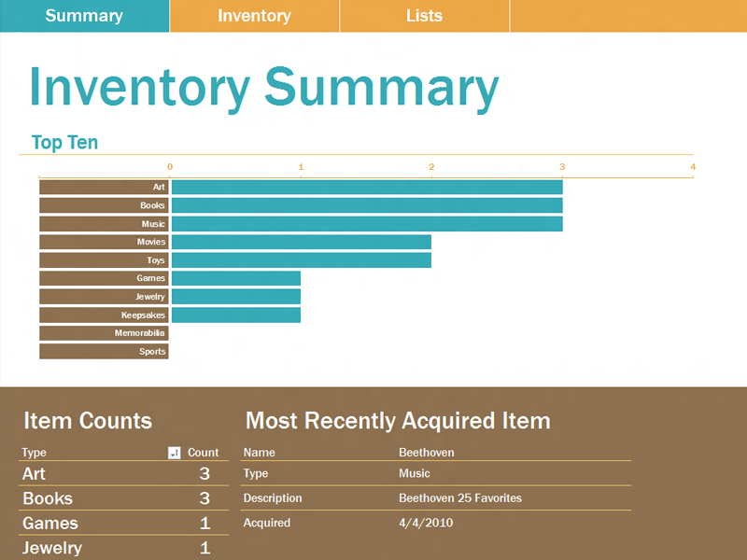
Task: Click the count value for Art
Action: coord(204,473)
